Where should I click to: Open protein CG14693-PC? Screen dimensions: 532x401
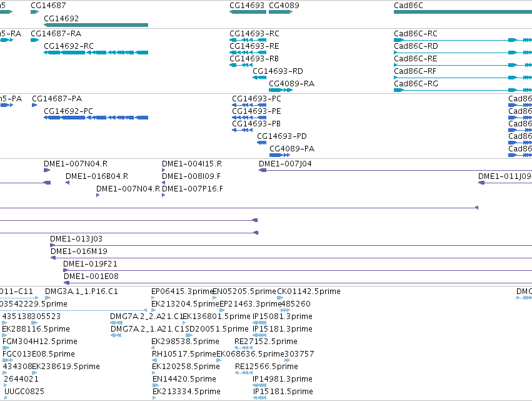click(x=256, y=99)
